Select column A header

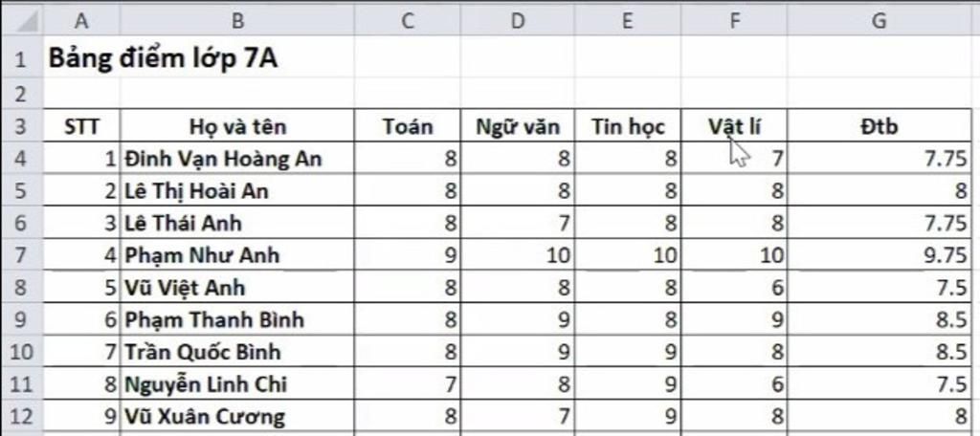(x=81, y=21)
